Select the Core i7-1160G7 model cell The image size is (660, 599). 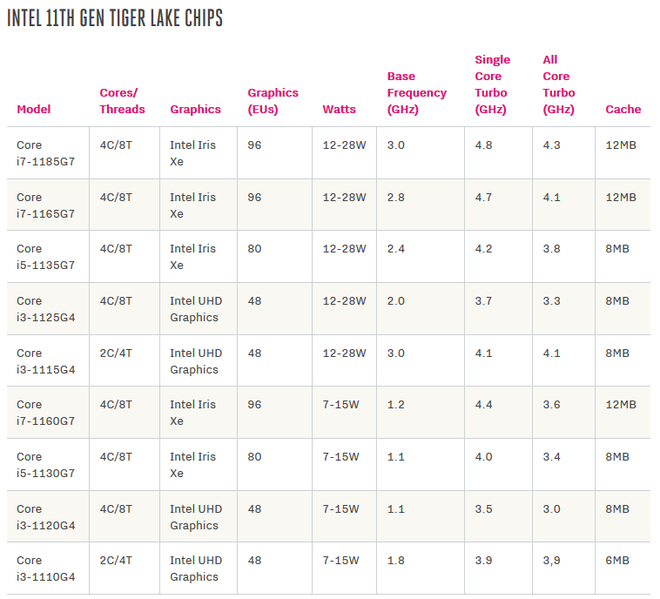click(x=46, y=413)
